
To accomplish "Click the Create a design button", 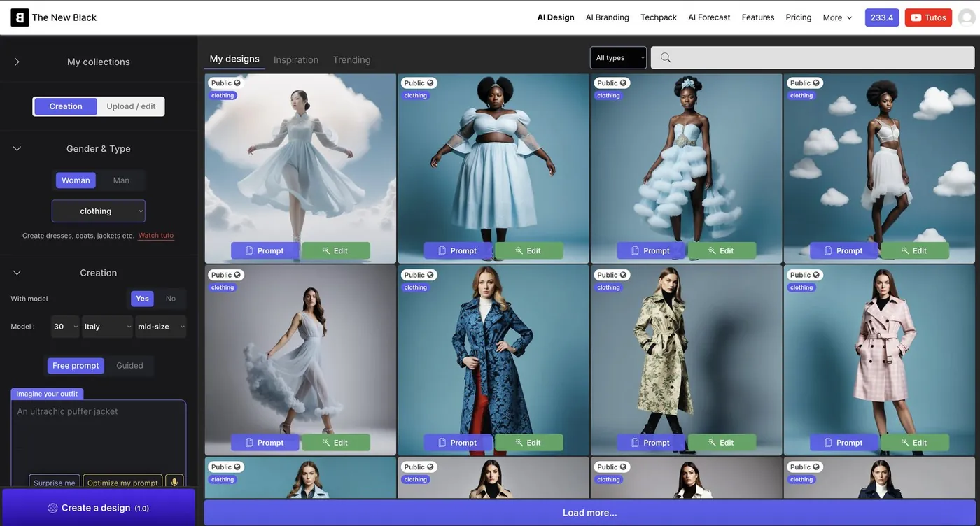I will pyautogui.click(x=98, y=508).
